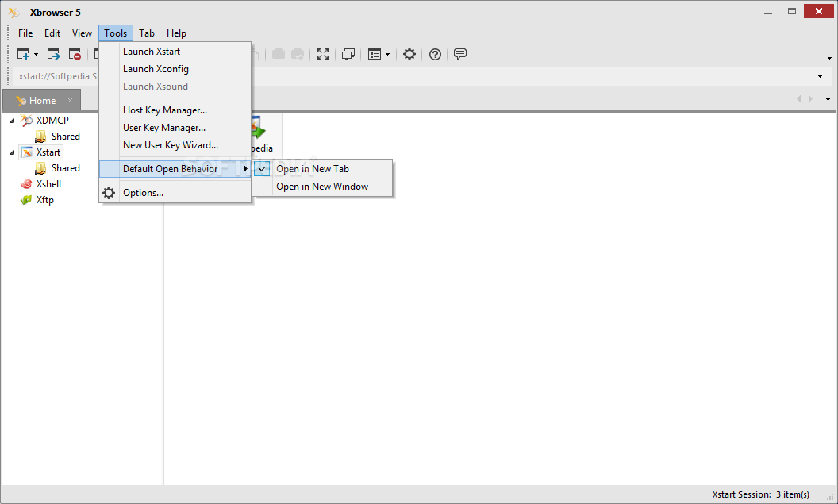
Task: Click the Options gear icon in menu
Action: [x=109, y=193]
